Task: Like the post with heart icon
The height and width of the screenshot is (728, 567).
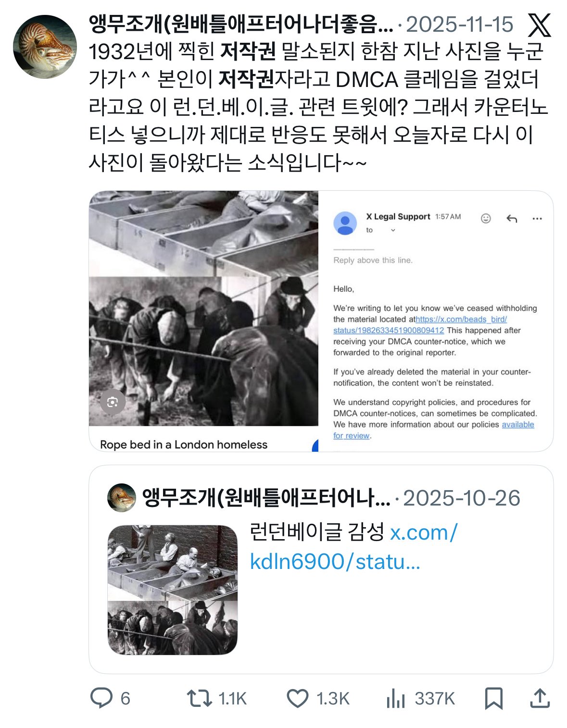Action: [x=298, y=698]
